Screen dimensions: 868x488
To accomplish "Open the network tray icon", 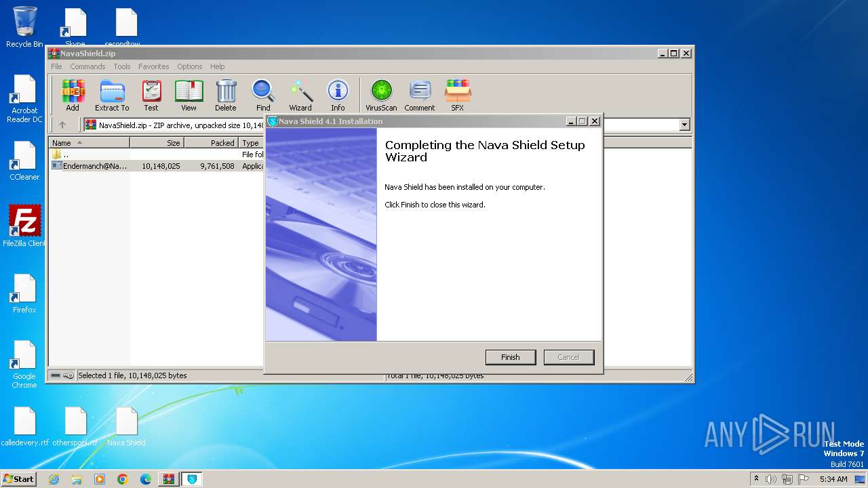I will tap(787, 479).
